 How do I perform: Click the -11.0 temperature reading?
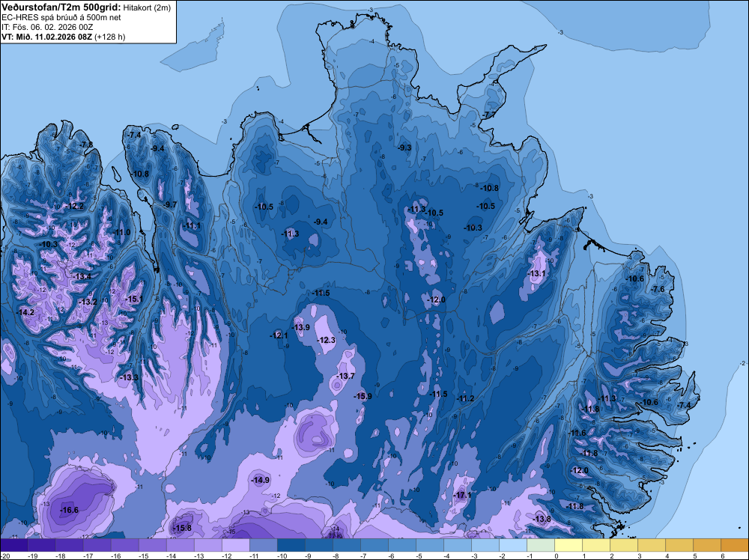pos(122,232)
